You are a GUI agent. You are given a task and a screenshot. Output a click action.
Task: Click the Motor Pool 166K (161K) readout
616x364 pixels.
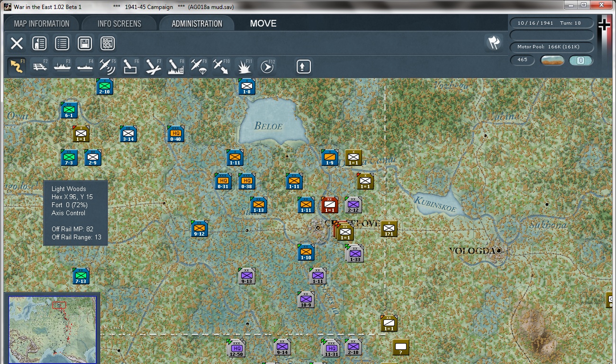point(552,47)
